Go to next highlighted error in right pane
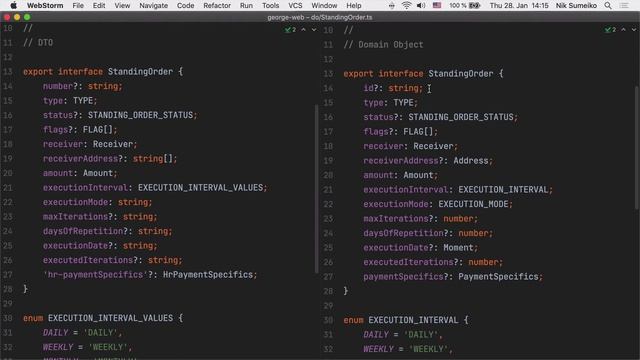Screen dimensions: 640x360 pos(633,30)
